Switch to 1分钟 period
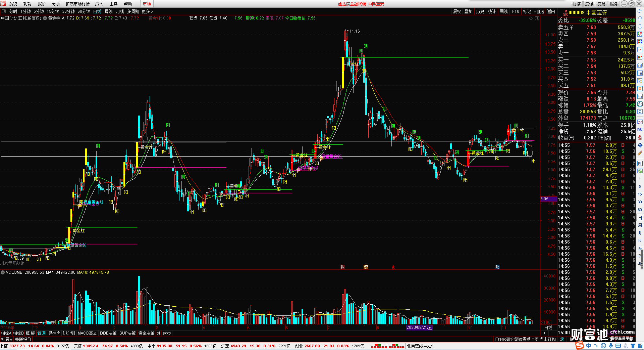Image resolution: width=644 pixels, height=350 pixels. 25,11
